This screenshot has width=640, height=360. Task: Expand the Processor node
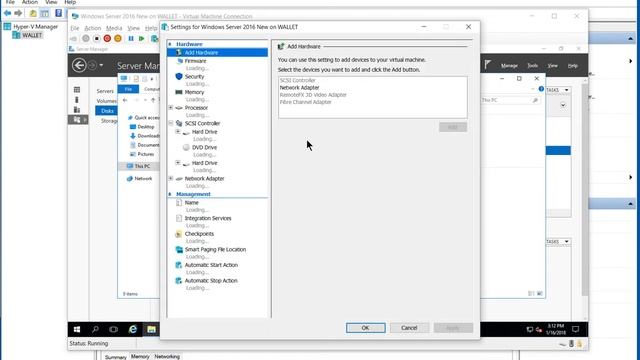(171, 108)
